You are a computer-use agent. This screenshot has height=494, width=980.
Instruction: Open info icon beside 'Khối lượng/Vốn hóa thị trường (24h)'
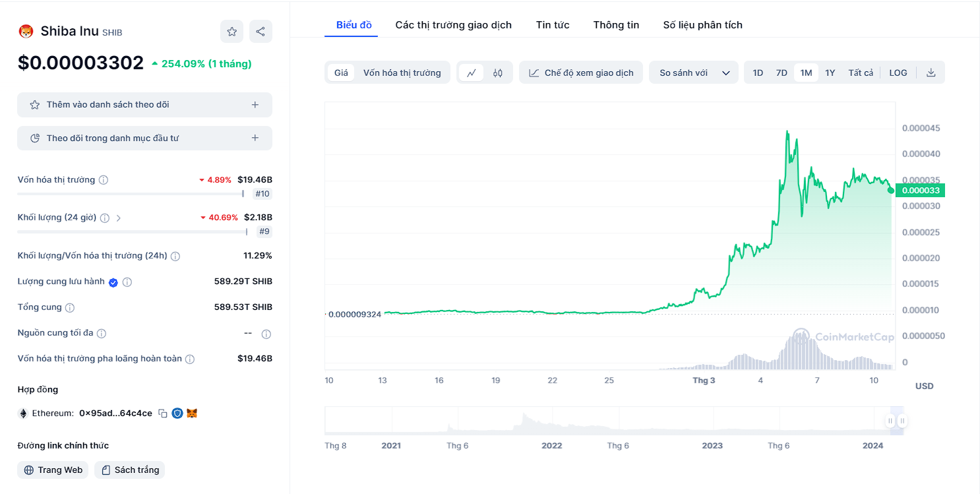[175, 256]
